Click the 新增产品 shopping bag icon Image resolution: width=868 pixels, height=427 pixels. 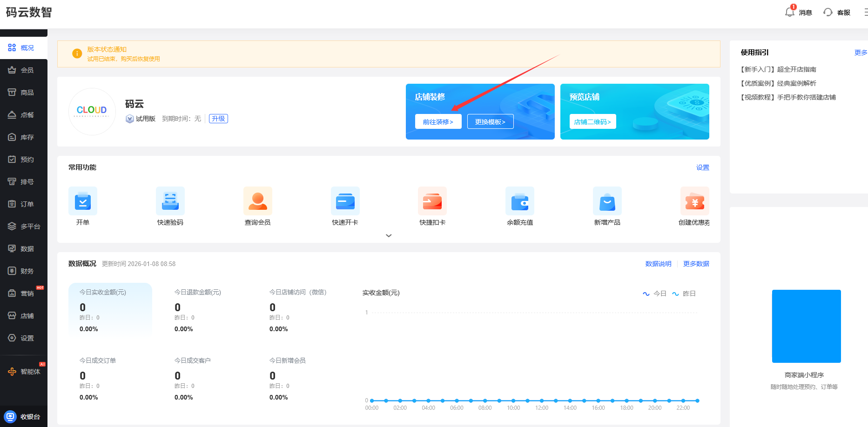coord(607,201)
